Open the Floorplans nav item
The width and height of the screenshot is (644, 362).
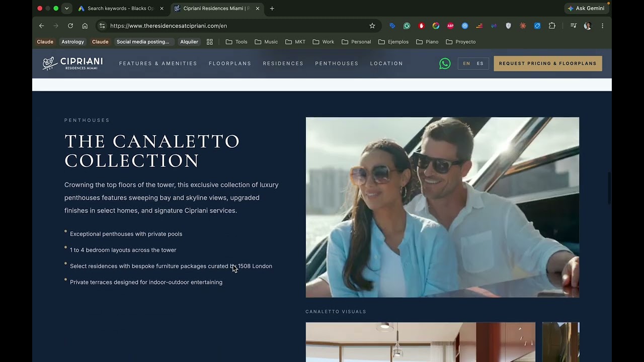click(230, 63)
